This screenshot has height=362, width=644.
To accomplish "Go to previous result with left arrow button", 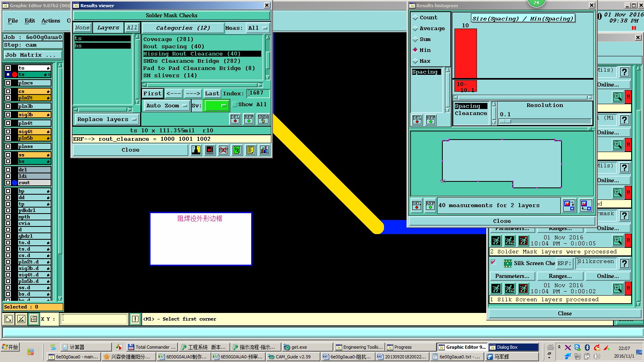I will [174, 94].
